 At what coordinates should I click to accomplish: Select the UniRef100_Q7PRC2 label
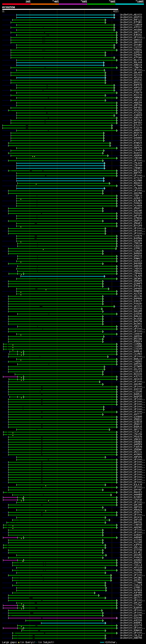(x=131, y=248)
